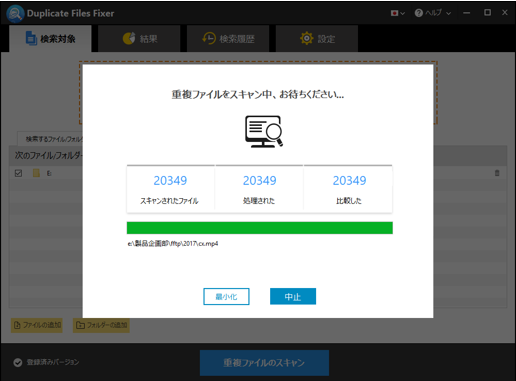Click the 20349 value above スキャンされたファイル

click(170, 181)
